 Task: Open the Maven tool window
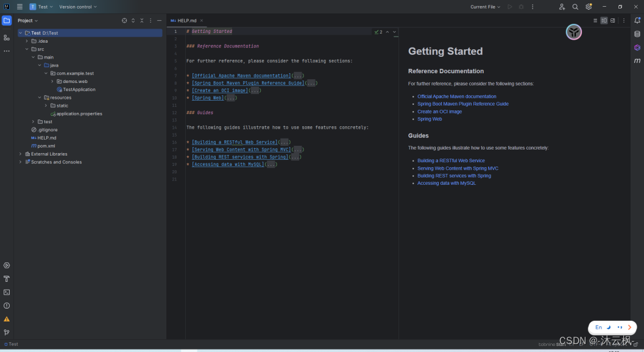point(637,61)
